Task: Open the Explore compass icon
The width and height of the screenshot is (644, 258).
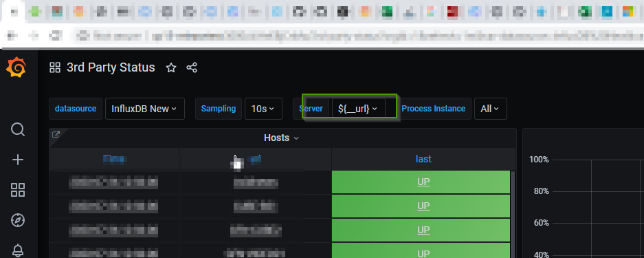Action: pyautogui.click(x=18, y=220)
